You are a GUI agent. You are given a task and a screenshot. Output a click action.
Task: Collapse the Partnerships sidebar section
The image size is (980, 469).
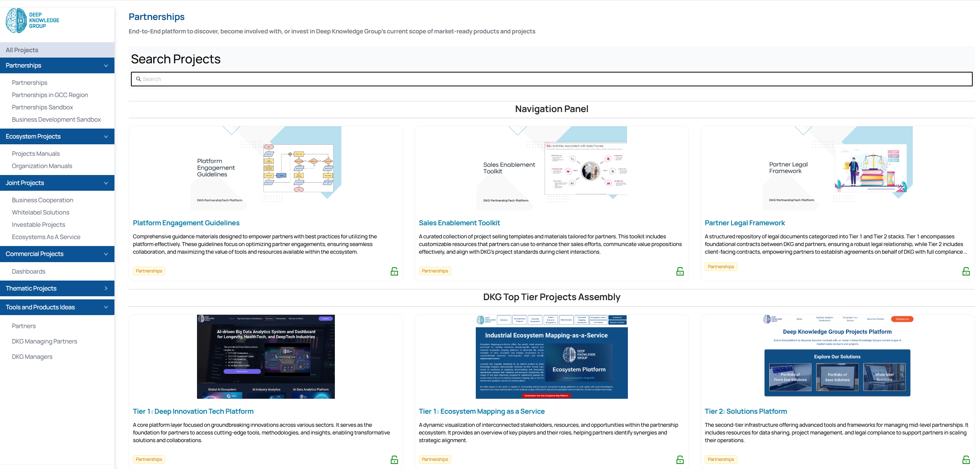pos(106,66)
